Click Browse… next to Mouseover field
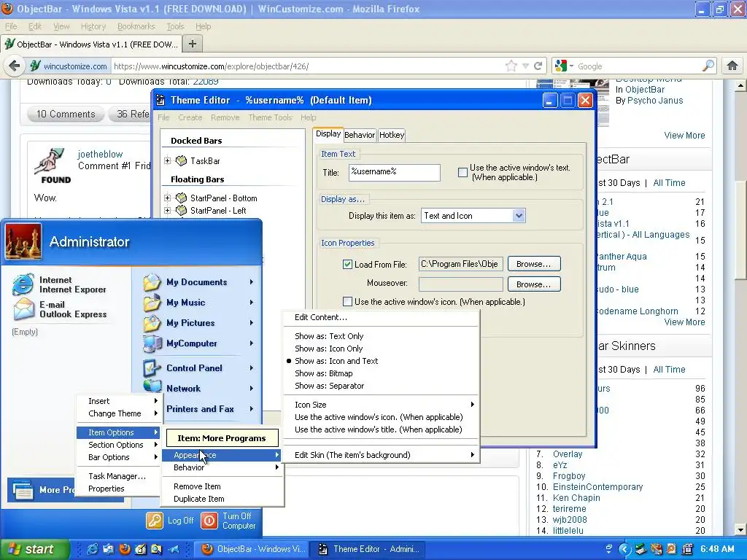Image resolution: width=747 pixels, height=560 pixels. (534, 284)
